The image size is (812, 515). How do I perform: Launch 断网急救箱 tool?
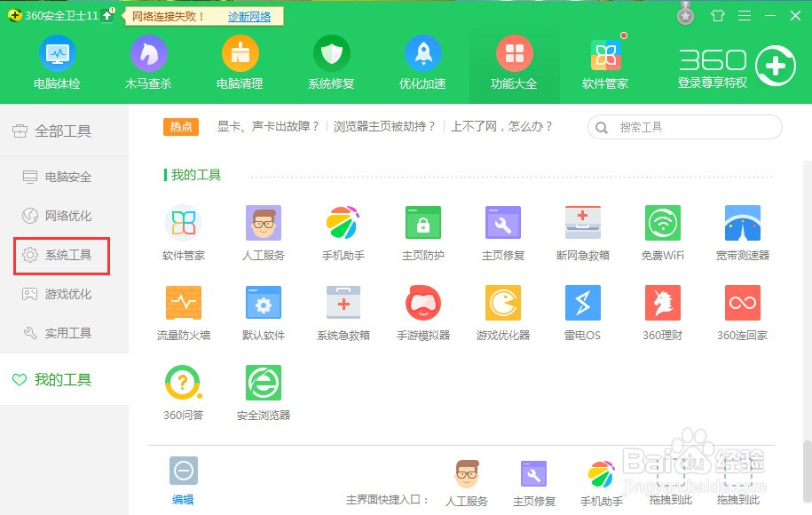coord(582,233)
